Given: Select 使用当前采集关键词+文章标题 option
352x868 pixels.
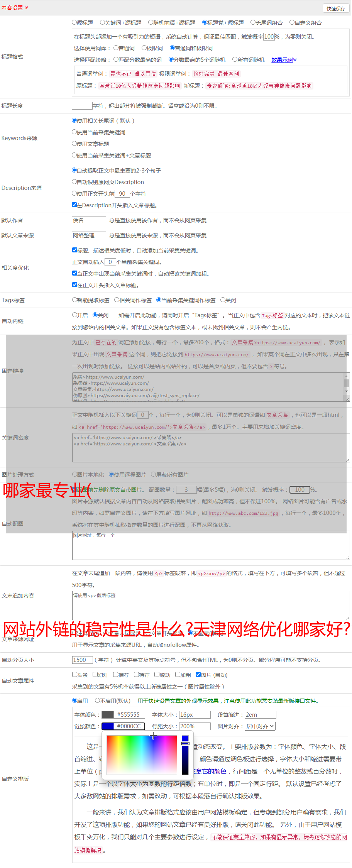Looking at the screenshot, I should 74,155.
